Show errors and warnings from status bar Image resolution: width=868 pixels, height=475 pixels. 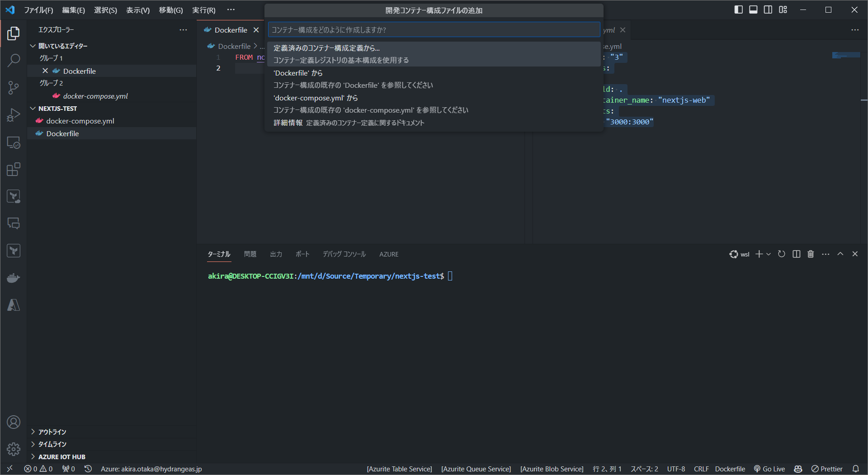[38, 469]
